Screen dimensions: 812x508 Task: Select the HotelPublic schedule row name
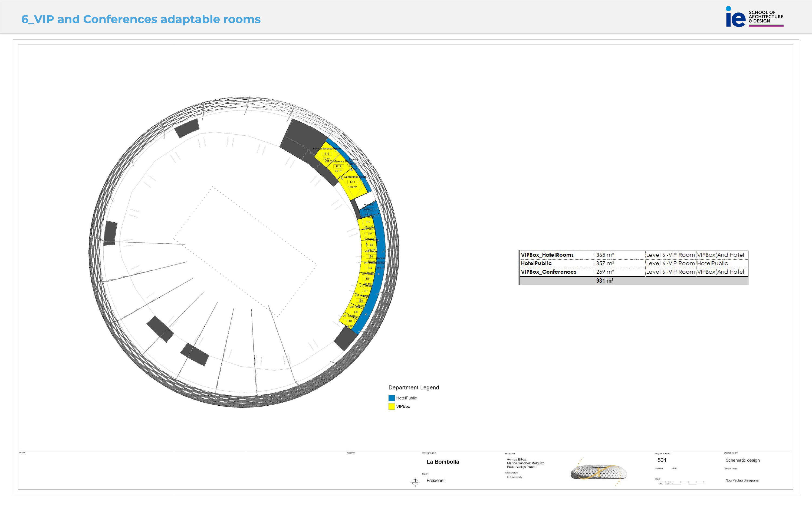click(536, 263)
